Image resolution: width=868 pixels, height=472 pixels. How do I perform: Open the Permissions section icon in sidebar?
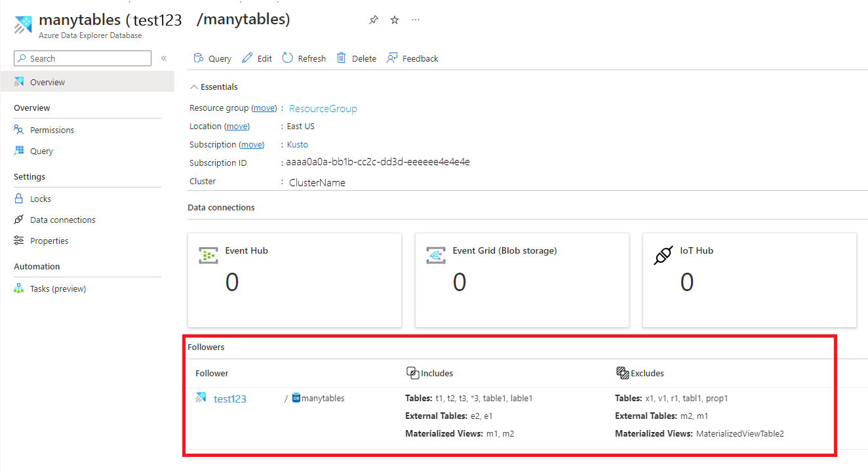point(18,130)
